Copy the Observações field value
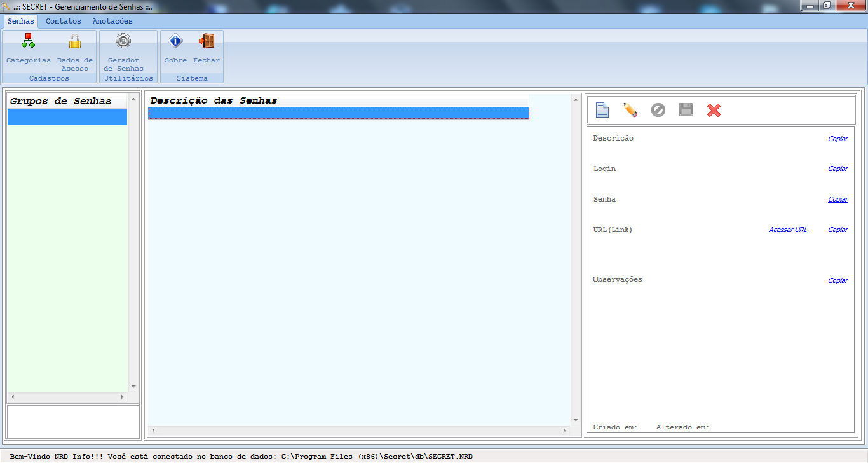Viewport: 868px width, 463px height. point(837,281)
